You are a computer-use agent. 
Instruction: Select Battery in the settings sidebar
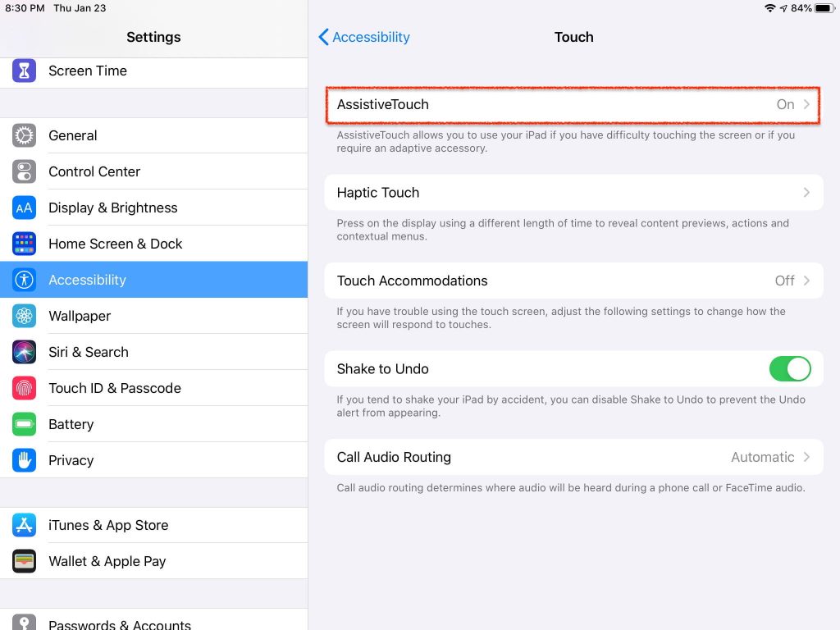153,424
